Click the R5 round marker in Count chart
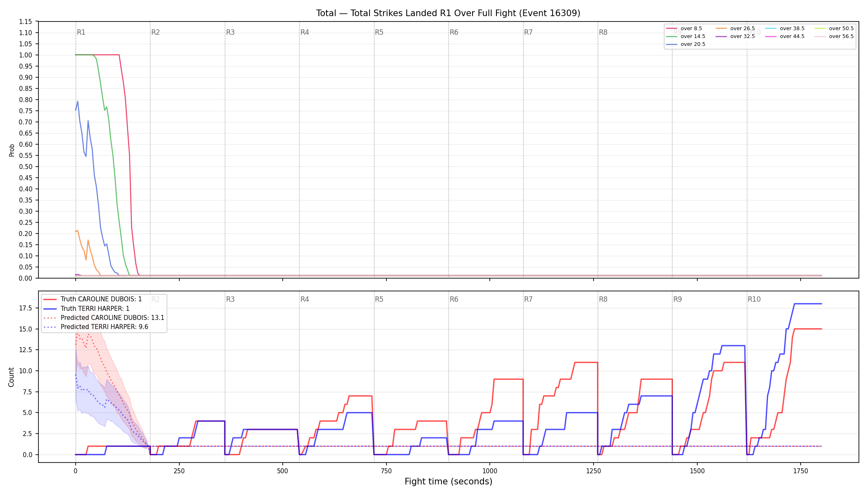This screenshot has height=496, width=868. pyautogui.click(x=379, y=299)
